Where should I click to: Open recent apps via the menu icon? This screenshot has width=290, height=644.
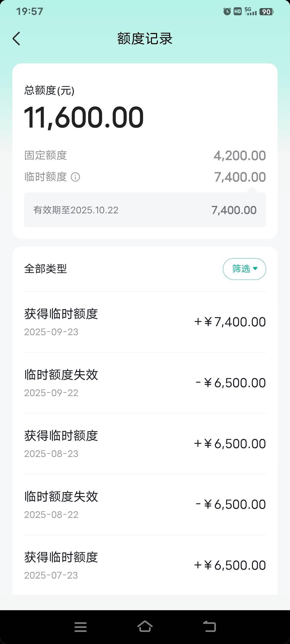coord(81,627)
